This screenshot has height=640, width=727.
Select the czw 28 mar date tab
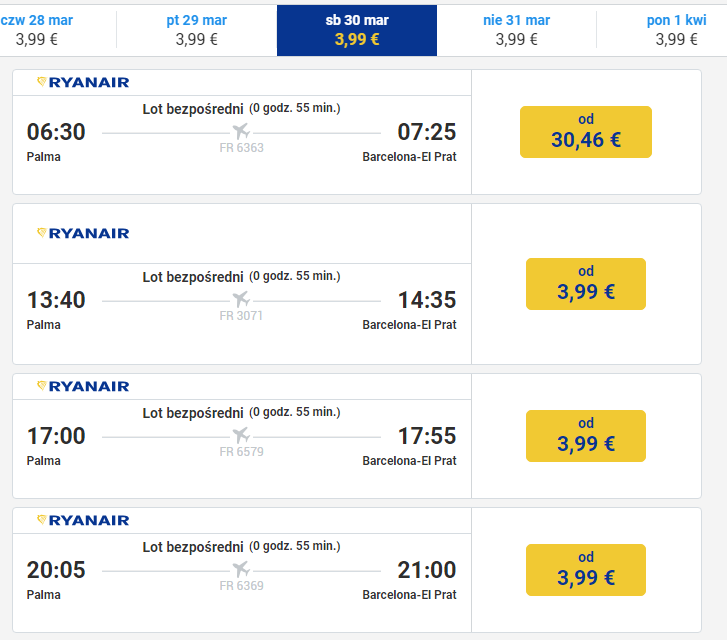tap(37, 30)
